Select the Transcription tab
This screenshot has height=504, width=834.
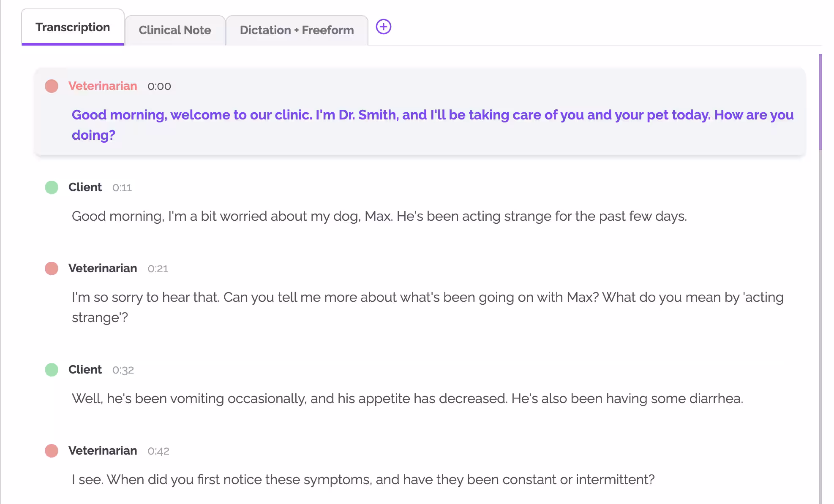[x=72, y=27]
